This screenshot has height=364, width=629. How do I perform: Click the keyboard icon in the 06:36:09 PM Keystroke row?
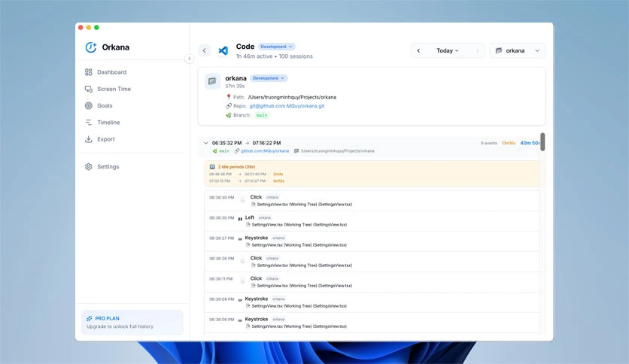(240, 300)
